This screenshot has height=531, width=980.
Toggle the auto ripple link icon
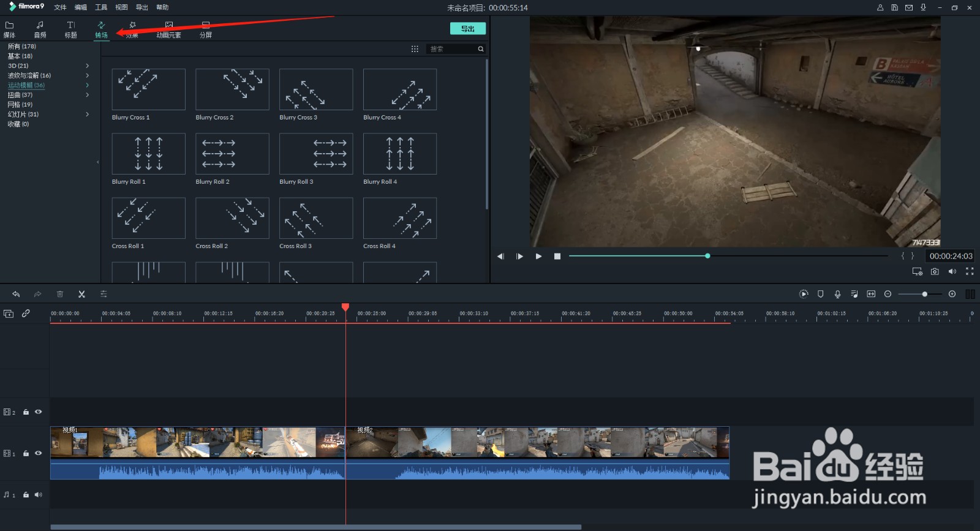tap(26, 313)
